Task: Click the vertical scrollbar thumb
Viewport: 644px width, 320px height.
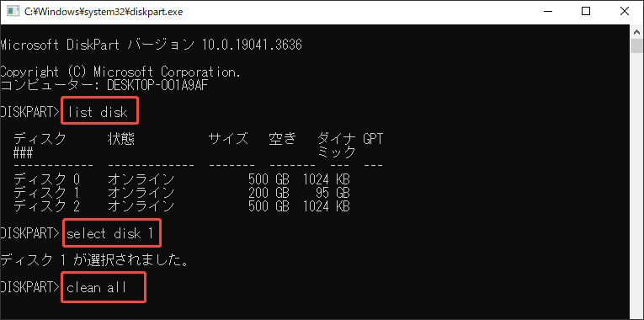Action: pyautogui.click(x=636, y=46)
